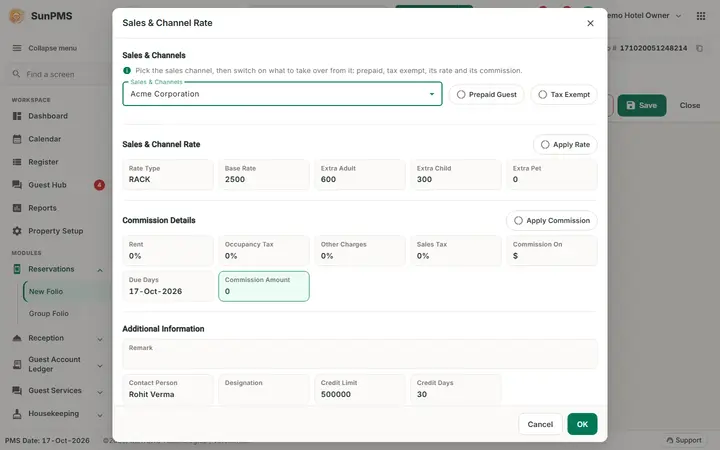This screenshot has height=450, width=720.
Task: Enable the Apply Commission toggle
Action: (551, 220)
